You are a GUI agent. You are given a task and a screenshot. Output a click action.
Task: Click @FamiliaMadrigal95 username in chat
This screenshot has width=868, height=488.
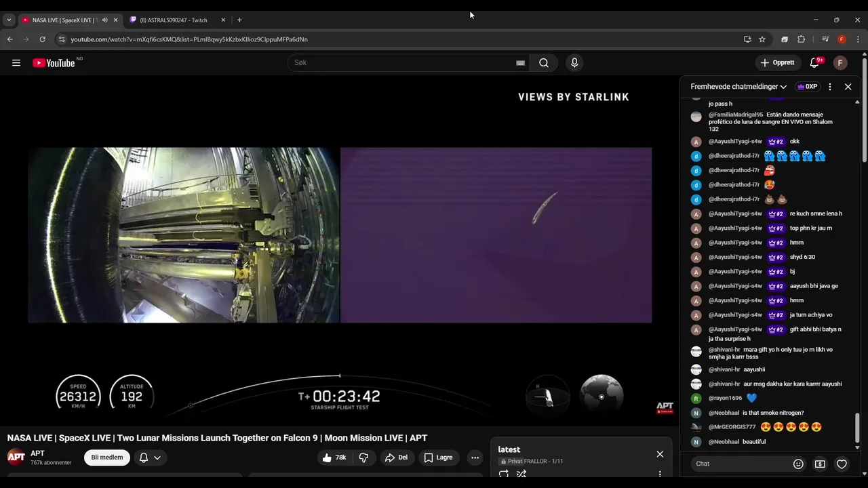point(736,115)
